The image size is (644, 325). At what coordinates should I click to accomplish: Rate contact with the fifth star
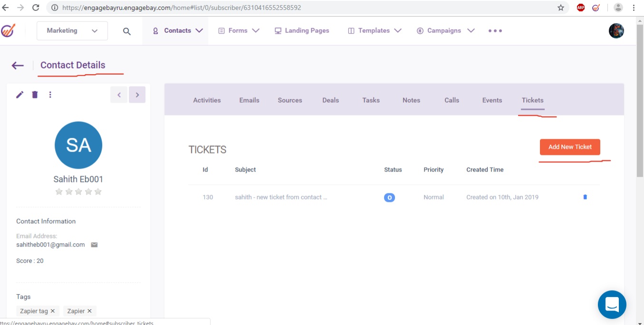(98, 191)
